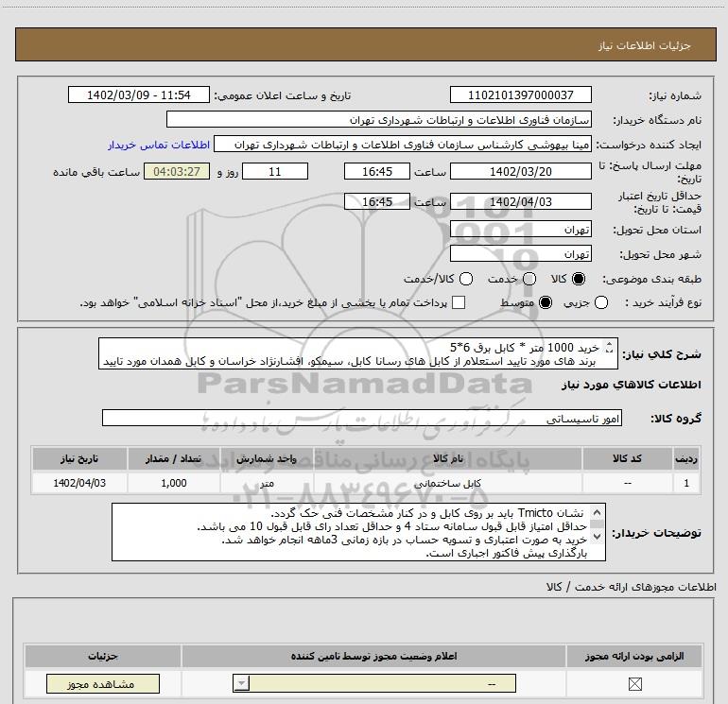Click header الزامی بودن ارائه مجوز

(x=634, y=656)
